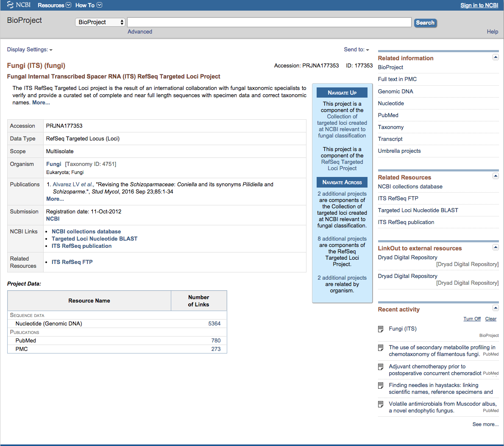Click Nucleotide Genomic DNA count 5364
This screenshot has width=504, height=446.
[214, 324]
